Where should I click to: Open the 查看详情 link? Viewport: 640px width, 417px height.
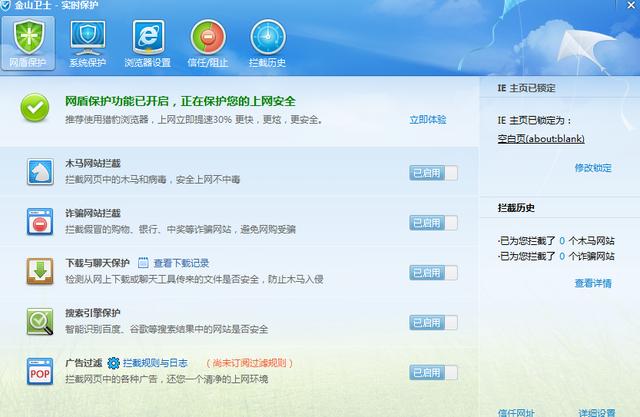click(593, 283)
